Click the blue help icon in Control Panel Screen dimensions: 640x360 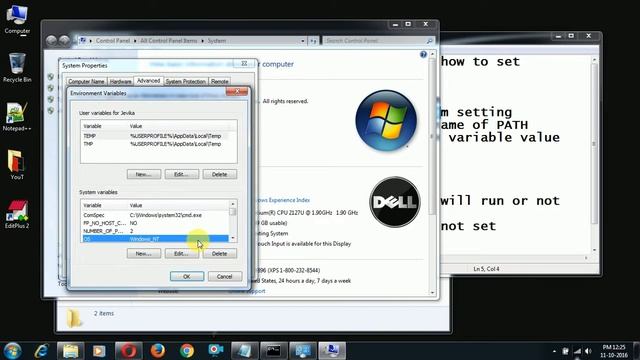[423, 54]
